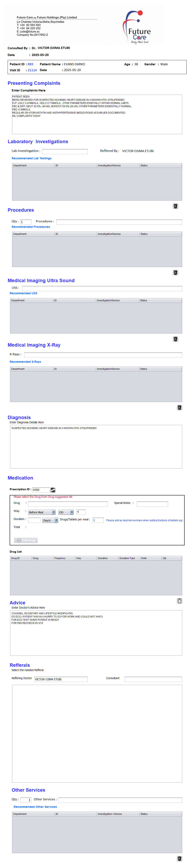Click the refresh icon beside Prescription ID
The width and height of the screenshot is (187, 868).
tap(53, 490)
